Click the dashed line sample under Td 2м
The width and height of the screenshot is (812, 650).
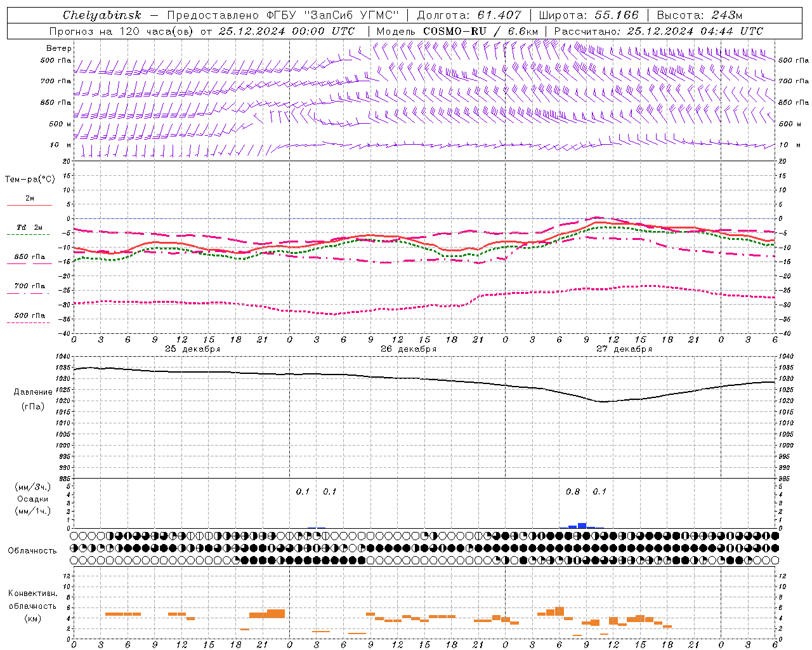click(28, 234)
